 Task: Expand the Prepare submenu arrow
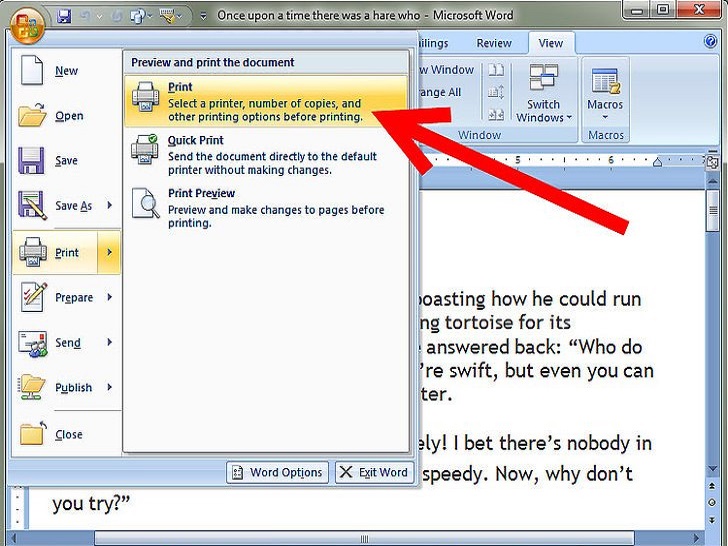110,297
